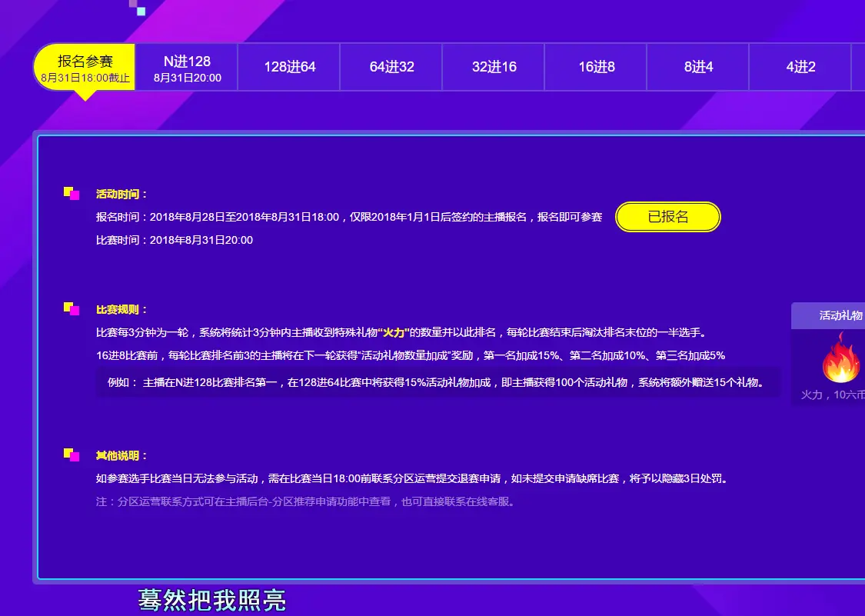Click the 活动礼物 panel header

pyautogui.click(x=828, y=316)
